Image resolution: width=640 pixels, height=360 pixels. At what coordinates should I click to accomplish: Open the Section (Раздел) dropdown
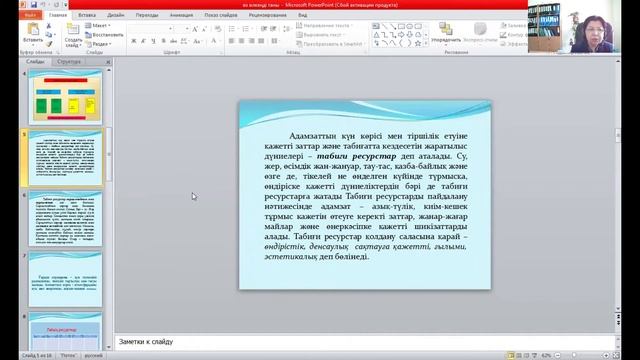click(x=98, y=44)
